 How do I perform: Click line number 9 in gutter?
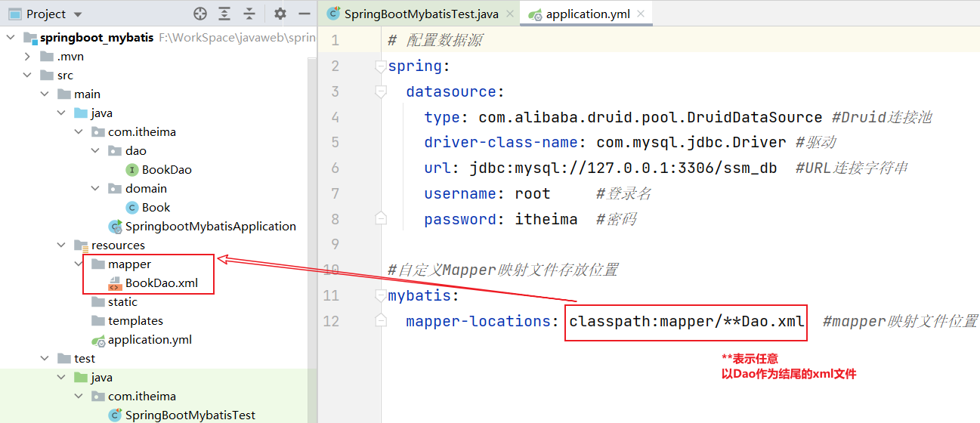(335, 244)
